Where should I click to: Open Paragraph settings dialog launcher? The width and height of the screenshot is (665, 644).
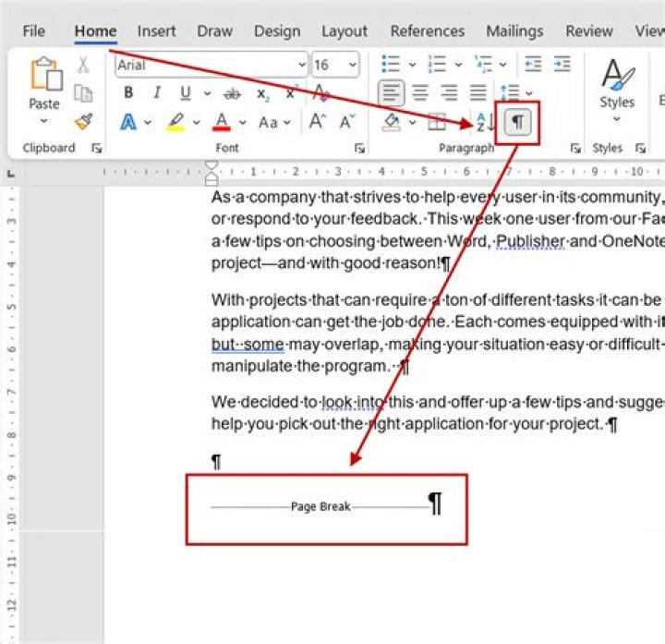point(575,148)
